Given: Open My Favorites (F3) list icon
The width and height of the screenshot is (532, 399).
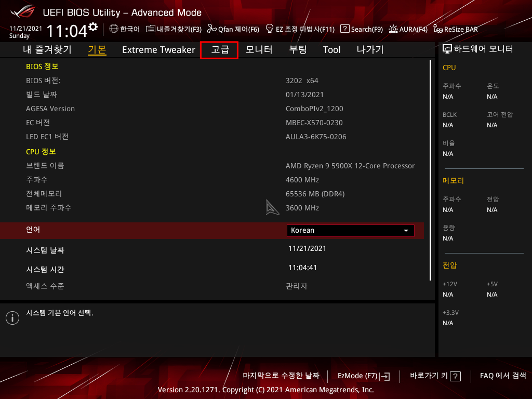Looking at the screenshot, I should (150, 29).
